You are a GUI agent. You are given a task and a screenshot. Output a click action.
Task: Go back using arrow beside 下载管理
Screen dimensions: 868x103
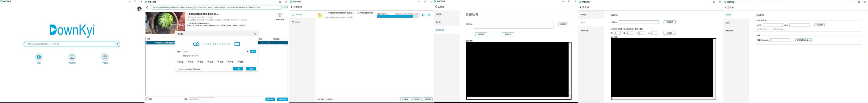point(292,7)
